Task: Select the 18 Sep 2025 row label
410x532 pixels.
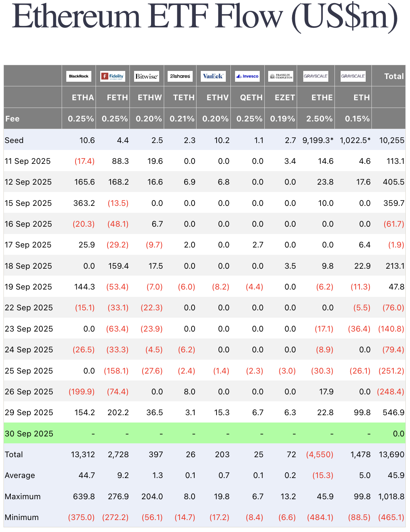Action: (28, 266)
